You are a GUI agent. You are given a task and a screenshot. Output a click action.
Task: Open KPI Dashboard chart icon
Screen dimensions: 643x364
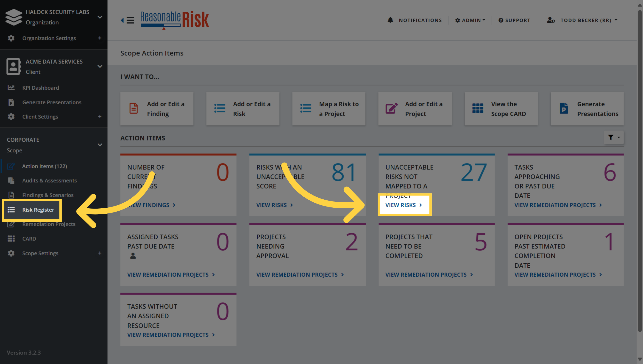[x=11, y=88]
